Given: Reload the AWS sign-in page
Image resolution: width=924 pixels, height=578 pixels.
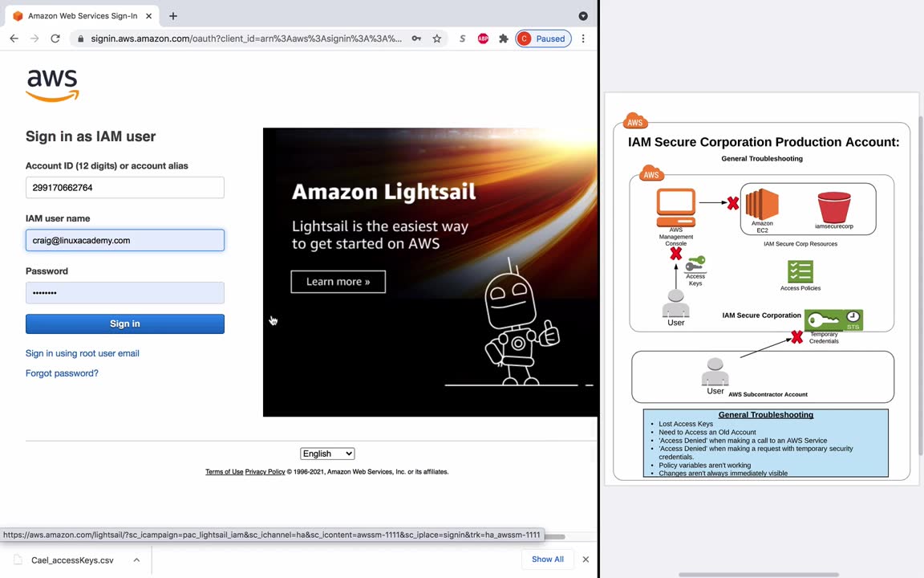Looking at the screenshot, I should (55, 39).
